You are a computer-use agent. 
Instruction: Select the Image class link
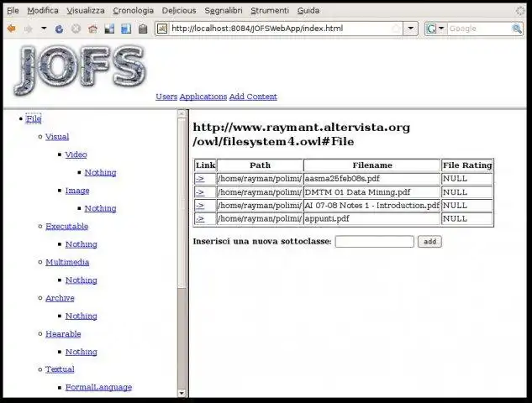[77, 191]
